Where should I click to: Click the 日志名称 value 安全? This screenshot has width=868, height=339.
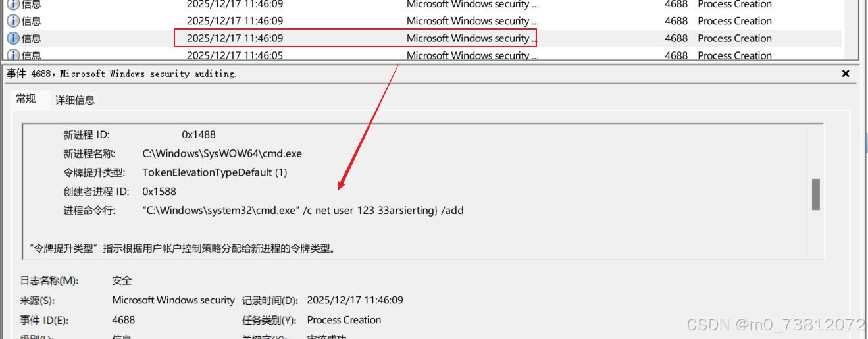pos(122,280)
